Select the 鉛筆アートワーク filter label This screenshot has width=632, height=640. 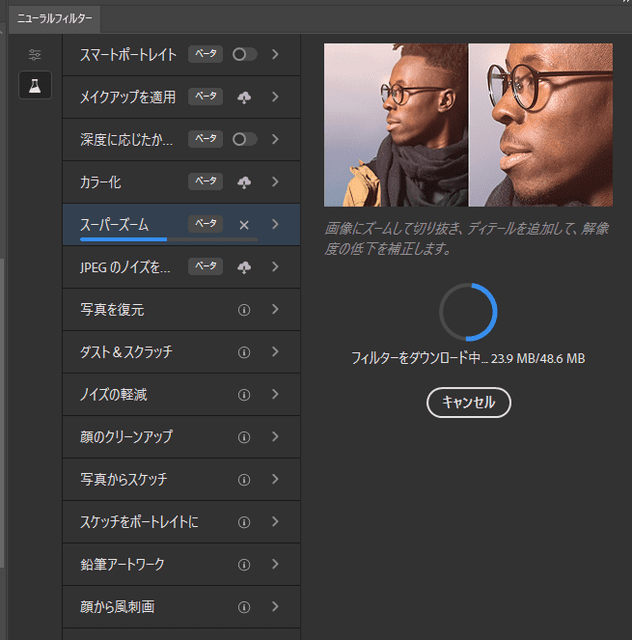pyautogui.click(x=122, y=564)
